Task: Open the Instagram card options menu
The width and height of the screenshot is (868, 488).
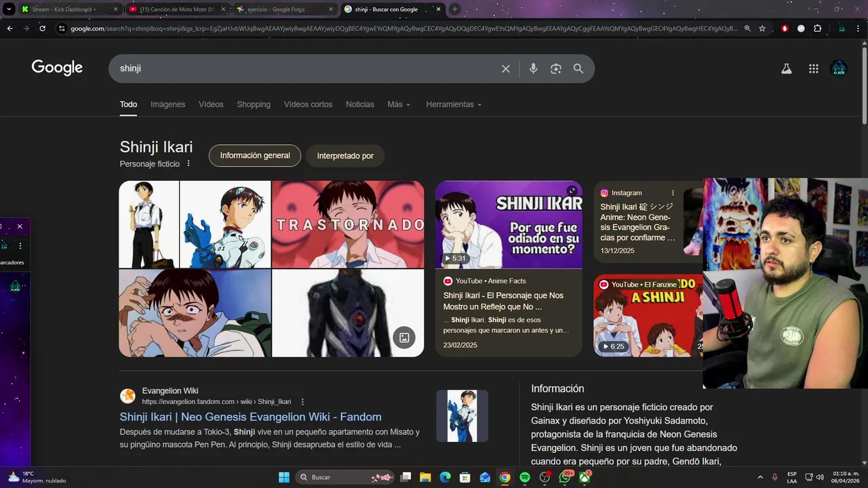Action: click(x=673, y=193)
